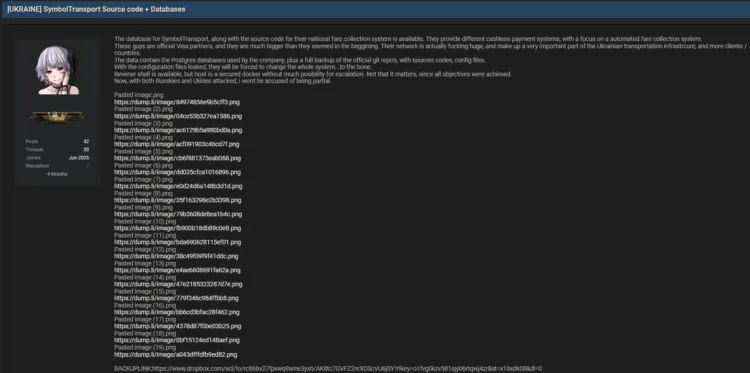Open dump.li link starting 35f163298
The height and width of the screenshot is (373, 750).
pyautogui.click(x=178, y=200)
